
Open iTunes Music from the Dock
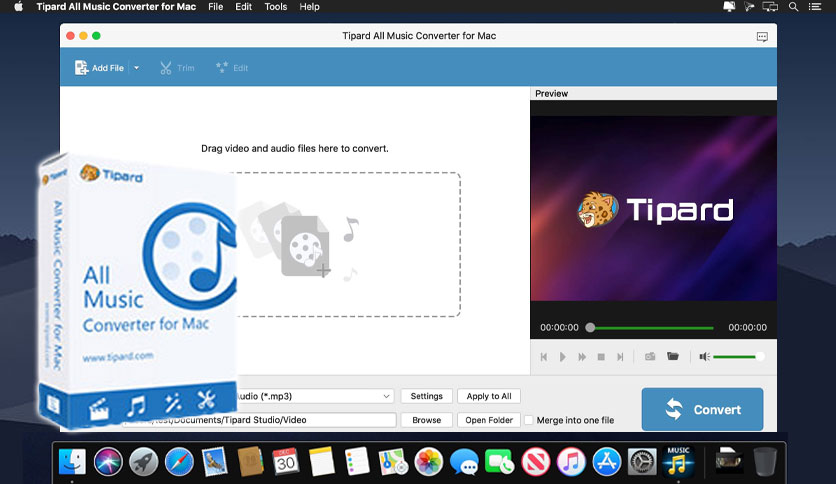click(x=571, y=461)
